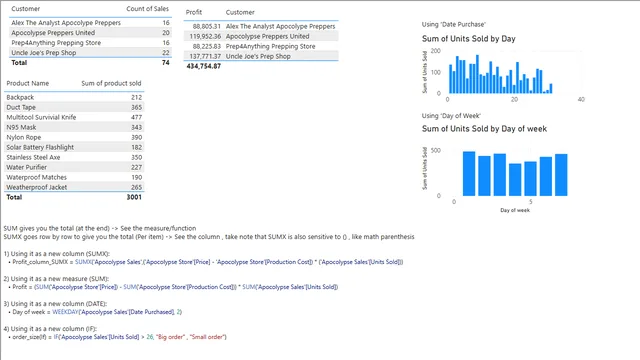Click profit value 137,771.37
This screenshot has width=640, height=360.
coord(205,56)
